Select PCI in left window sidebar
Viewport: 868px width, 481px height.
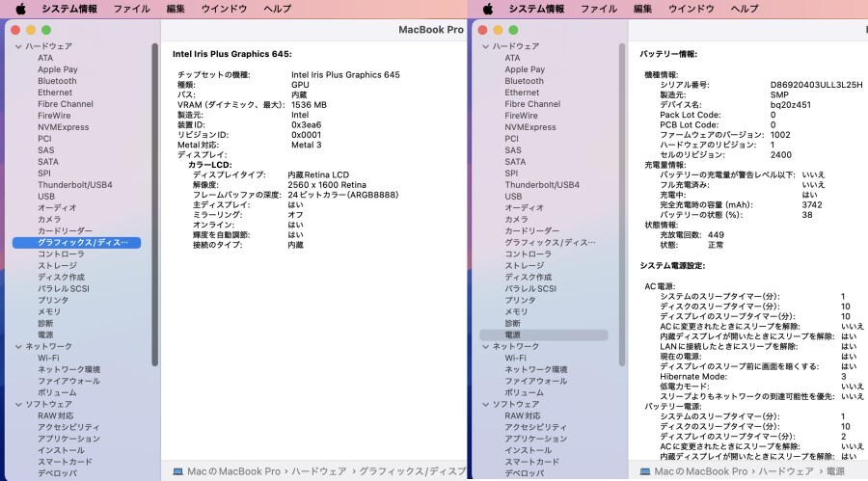coord(44,139)
